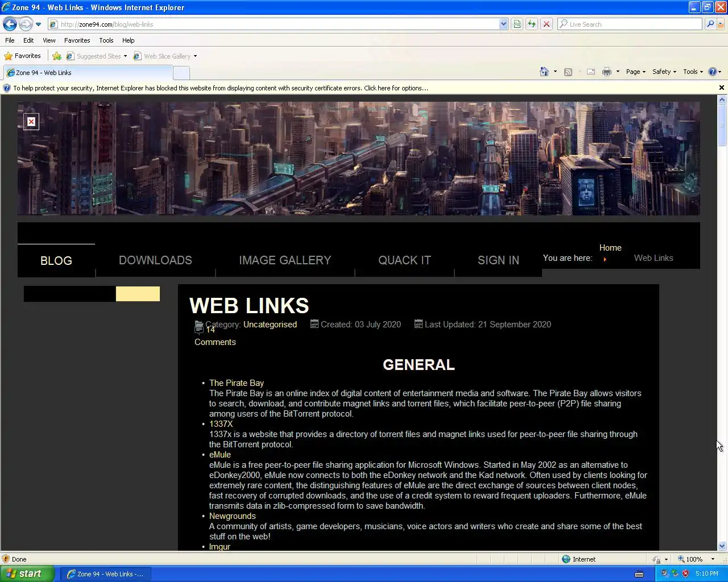This screenshot has height=582, width=728.
Task: Open the Suggested Sites dropdown
Action: click(x=97, y=56)
